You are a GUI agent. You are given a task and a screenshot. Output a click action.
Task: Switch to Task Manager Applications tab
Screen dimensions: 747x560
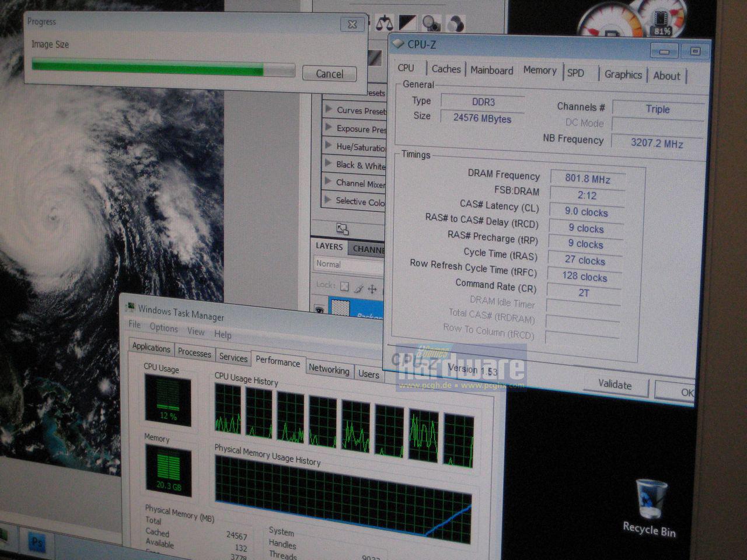pos(151,347)
